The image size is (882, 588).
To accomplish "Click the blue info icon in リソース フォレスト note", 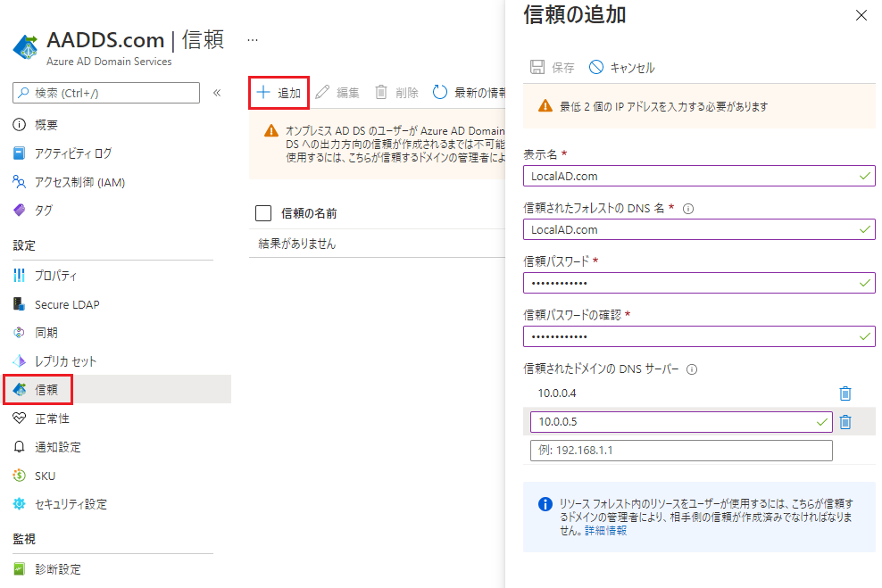I will pyautogui.click(x=545, y=503).
